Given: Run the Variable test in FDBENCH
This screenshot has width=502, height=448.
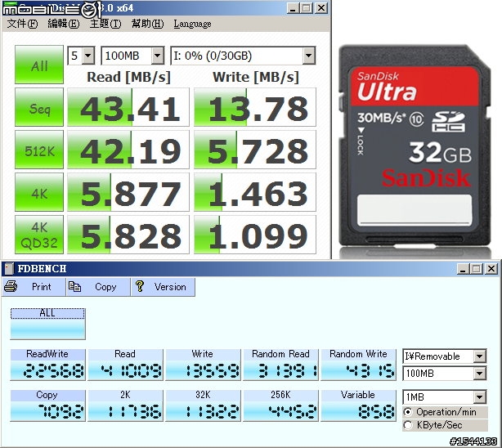Looking at the screenshot, I should 358,405.
